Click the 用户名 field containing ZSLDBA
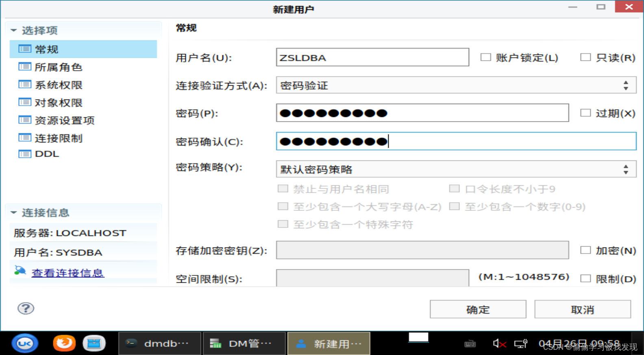 tap(372, 57)
